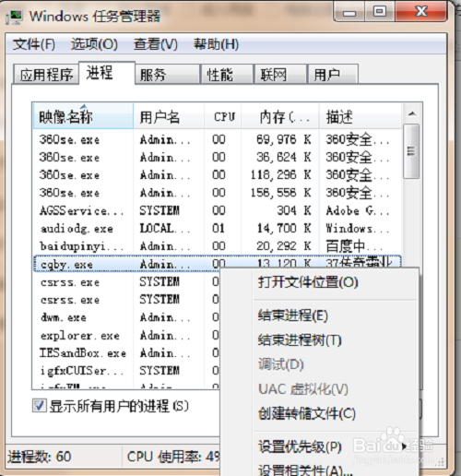Image resolution: width=461 pixels, height=476 pixels.
Task: Switch to the 服务 tab
Action: pos(168,75)
